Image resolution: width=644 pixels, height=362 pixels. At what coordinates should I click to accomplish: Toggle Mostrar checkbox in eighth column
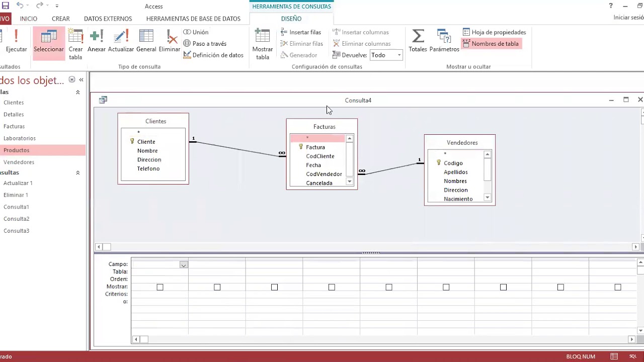coord(560,287)
